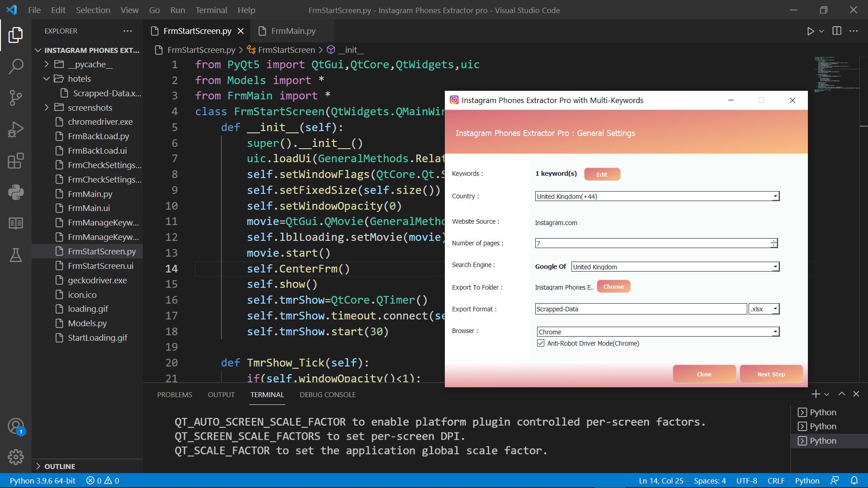Open the Source Control view
868x488 pixels.
tap(16, 98)
